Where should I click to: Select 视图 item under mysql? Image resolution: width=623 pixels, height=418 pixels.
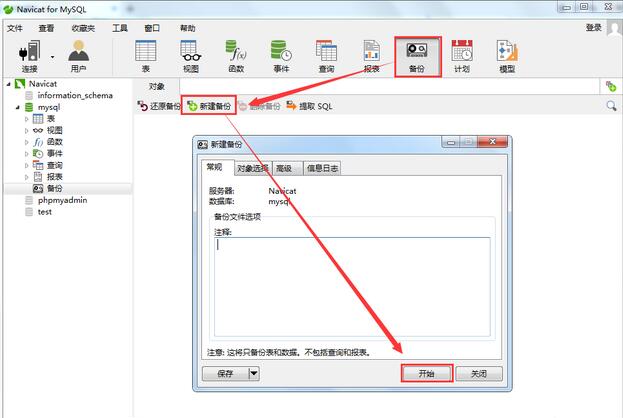click(x=48, y=130)
